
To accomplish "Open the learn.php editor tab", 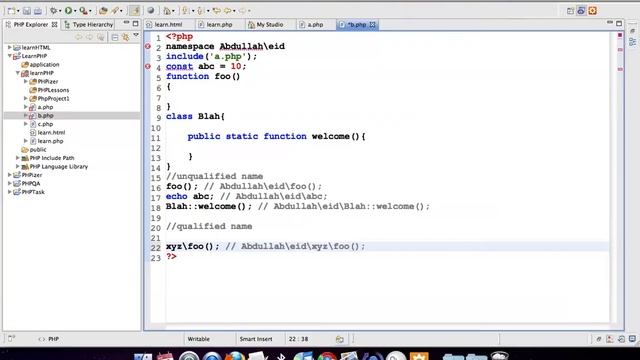I will [x=220, y=25].
